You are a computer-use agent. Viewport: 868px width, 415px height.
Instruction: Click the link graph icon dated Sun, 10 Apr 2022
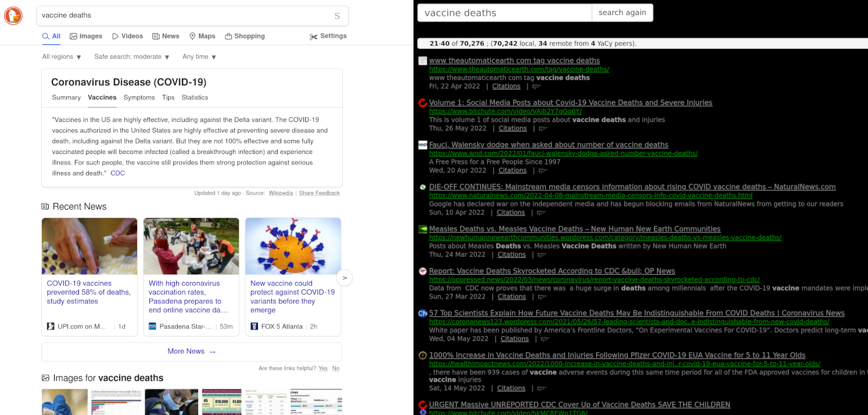coord(541,213)
